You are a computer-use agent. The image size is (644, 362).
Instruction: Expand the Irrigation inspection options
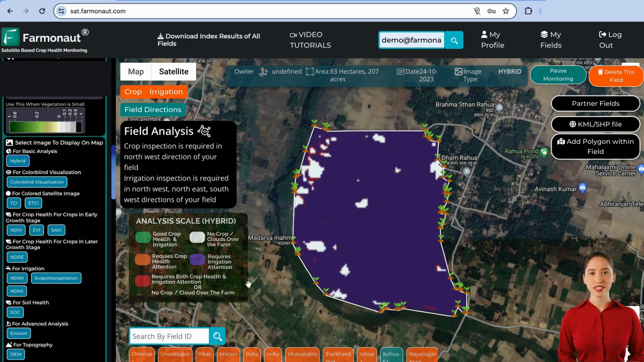click(166, 92)
